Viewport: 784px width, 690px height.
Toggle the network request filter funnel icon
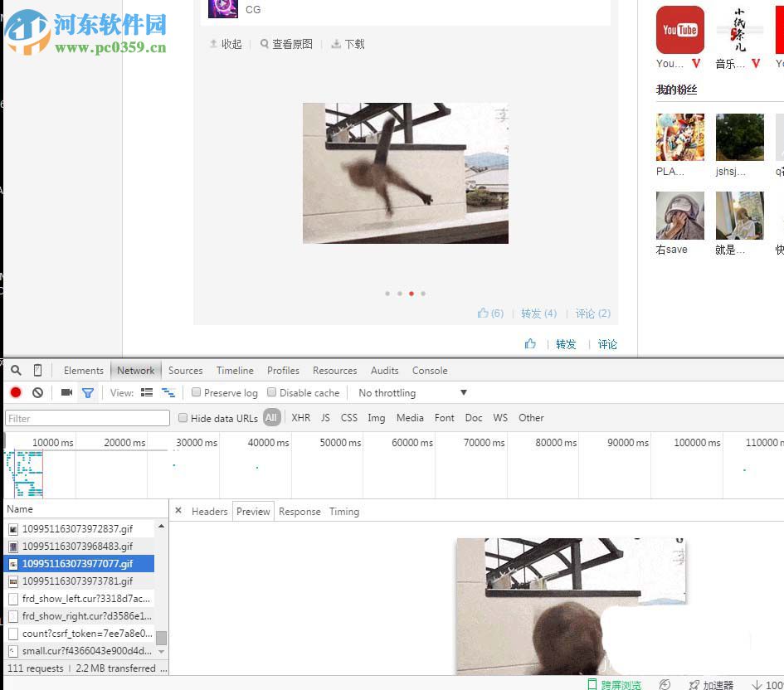[x=88, y=392]
